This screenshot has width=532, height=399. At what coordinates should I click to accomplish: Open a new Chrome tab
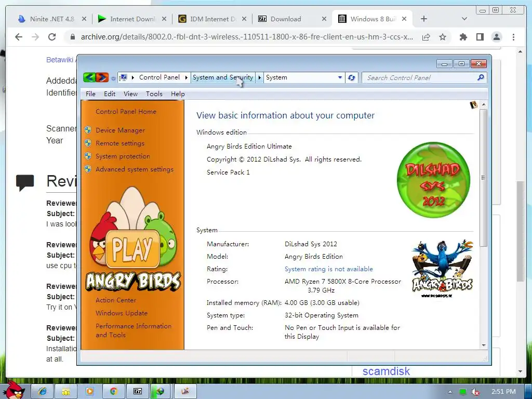pyautogui.click(x=424, y=19)
